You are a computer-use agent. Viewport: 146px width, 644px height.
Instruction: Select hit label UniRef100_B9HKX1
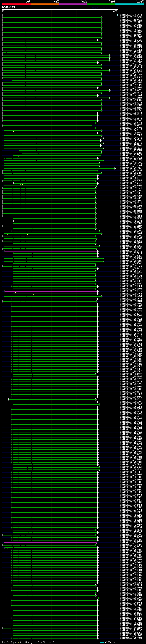coord(131,20)
